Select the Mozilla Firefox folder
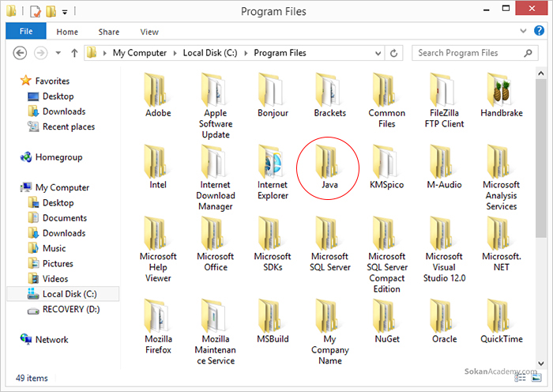This screenshot has width=553, height=392. pos(158,326)
